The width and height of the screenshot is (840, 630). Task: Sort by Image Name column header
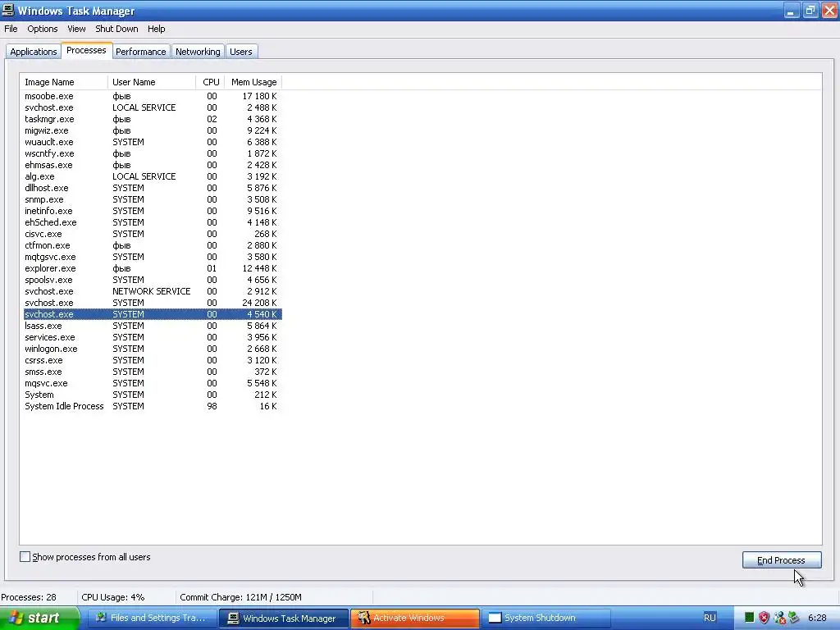[x=64, y=82]
